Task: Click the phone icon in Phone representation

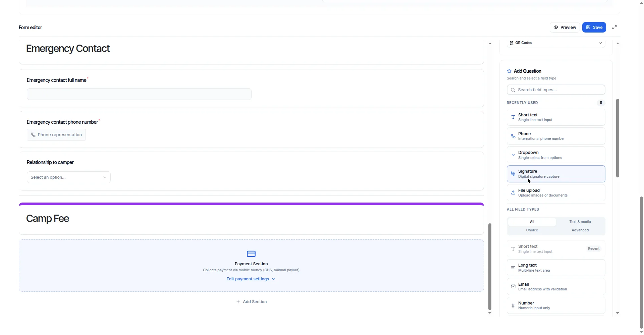Action: pos(33,135)
